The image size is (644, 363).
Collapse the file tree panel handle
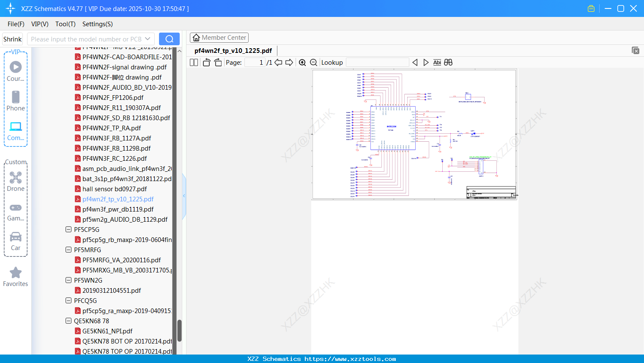coord(184,196)
